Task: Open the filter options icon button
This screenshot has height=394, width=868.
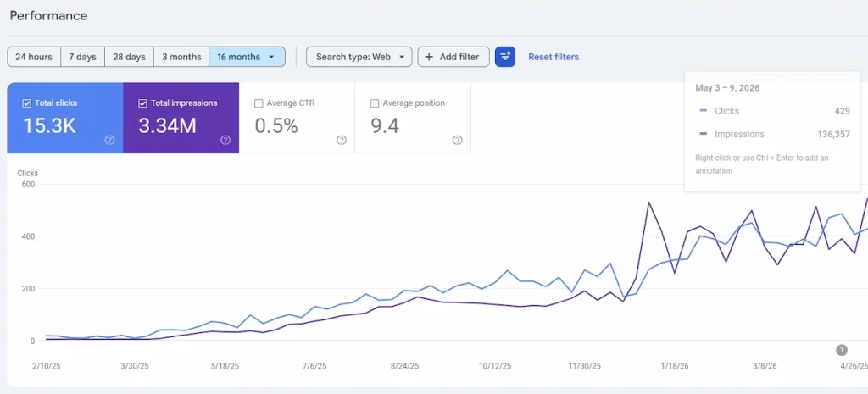Action: pos(505,57)
